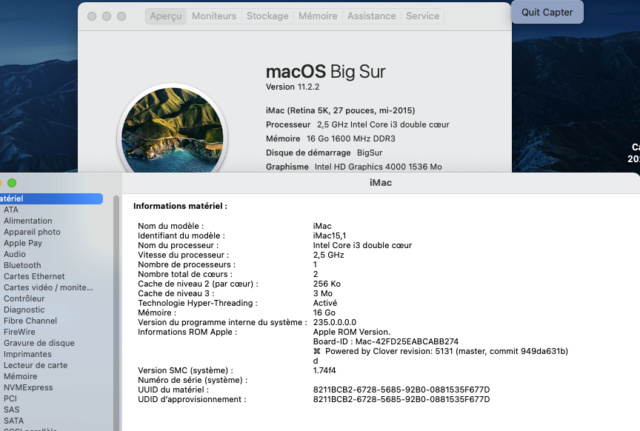Image resolution: width=640 pixels, height=431 pixels.
Task: Select Audio in the sidebar
Action: (15, 254)
